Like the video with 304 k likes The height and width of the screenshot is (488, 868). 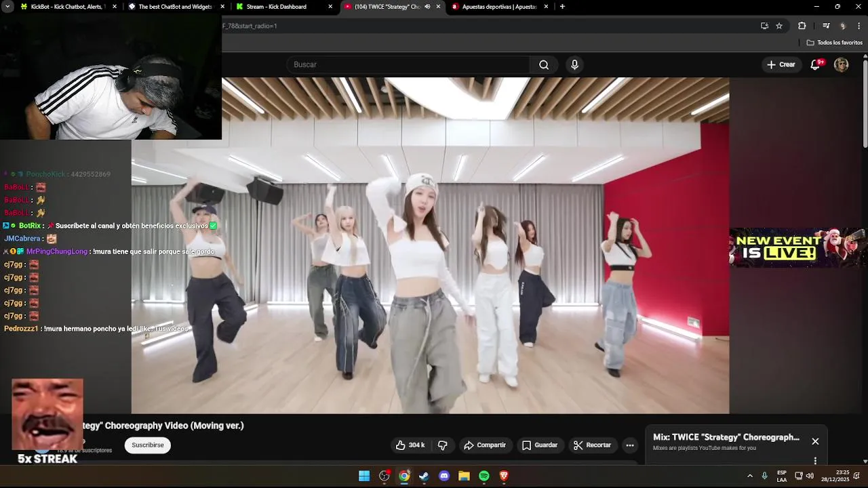tap(410, 445)
